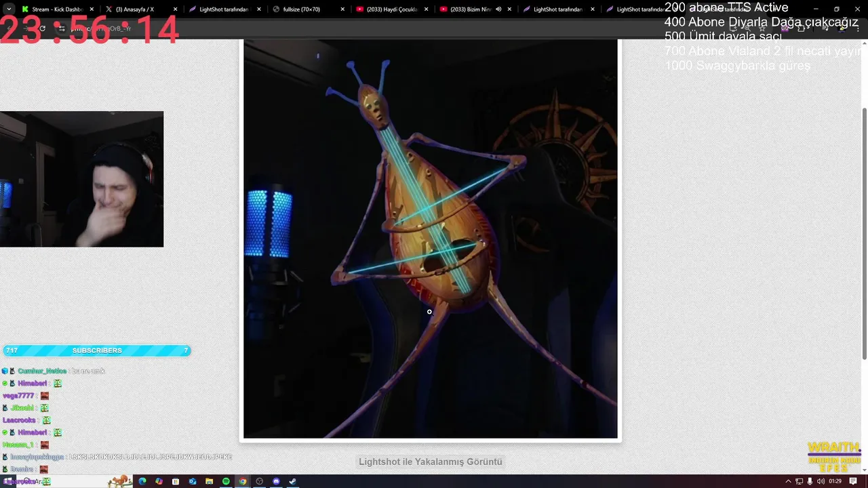Close the Stream - Kick Dashboard tab
Viewport: 868px width, 488px height.
click(x=92, y=9)
